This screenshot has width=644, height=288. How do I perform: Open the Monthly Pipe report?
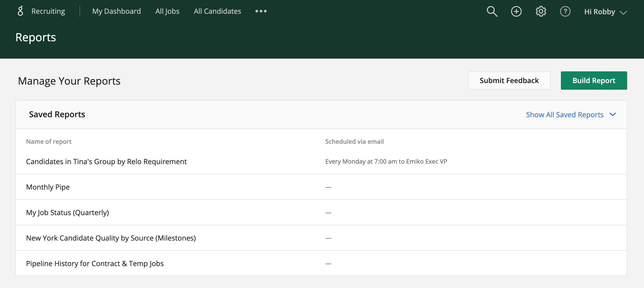(x=48, y=187)
